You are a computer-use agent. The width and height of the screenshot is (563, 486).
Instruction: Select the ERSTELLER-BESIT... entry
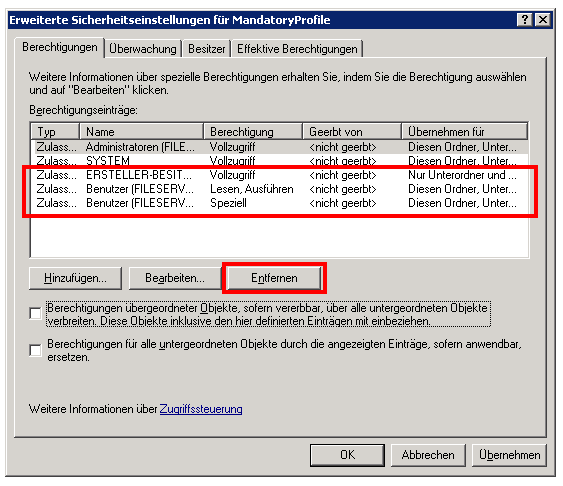point(280,175)
